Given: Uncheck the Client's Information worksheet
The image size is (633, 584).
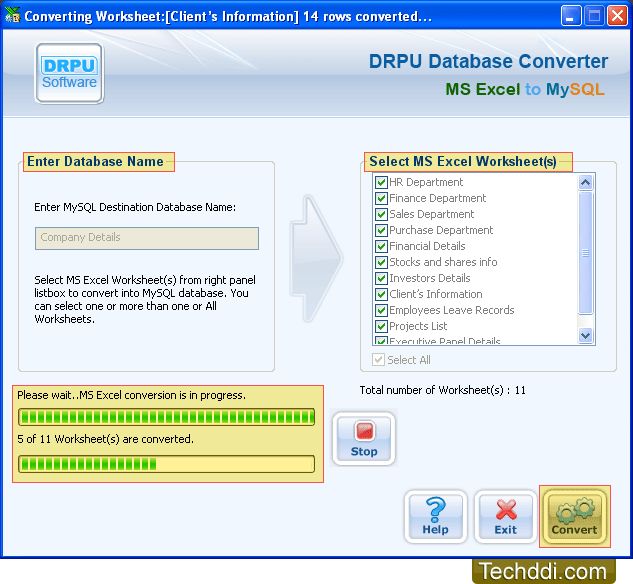Looking at the screenshot, I should pos(381,294).
